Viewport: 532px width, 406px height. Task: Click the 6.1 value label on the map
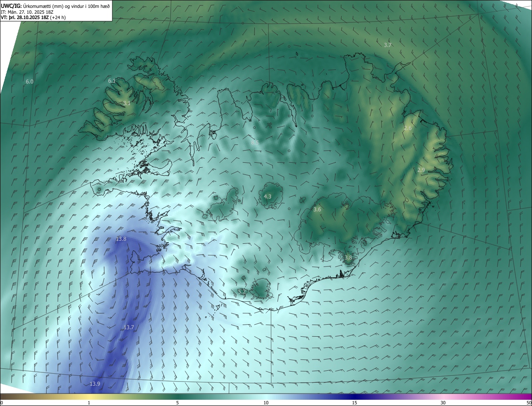tap(112, 81)
